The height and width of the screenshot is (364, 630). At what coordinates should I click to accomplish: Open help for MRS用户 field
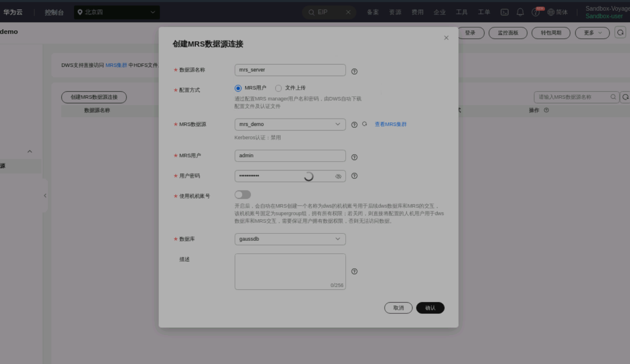354,157
